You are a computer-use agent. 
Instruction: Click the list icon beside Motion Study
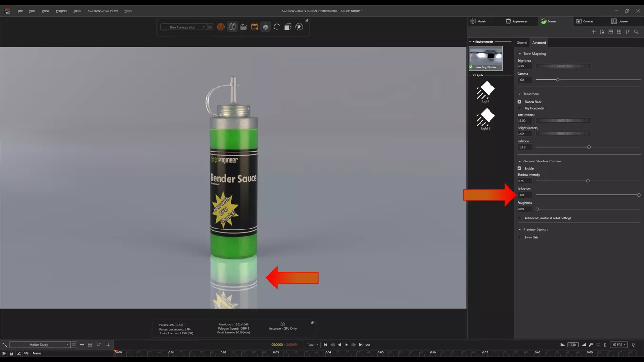(x=74, y=345)
